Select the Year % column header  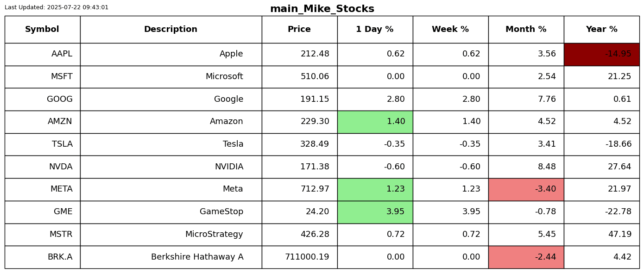coord(601,30)
